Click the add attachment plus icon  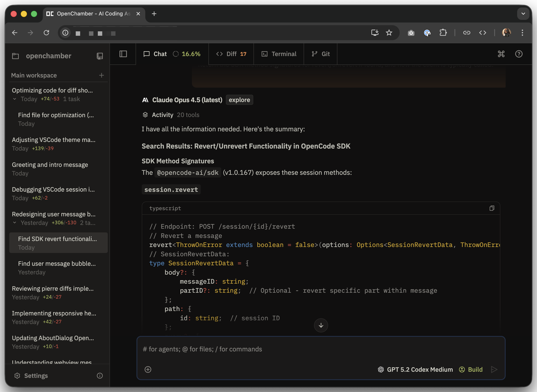point(148,369)
